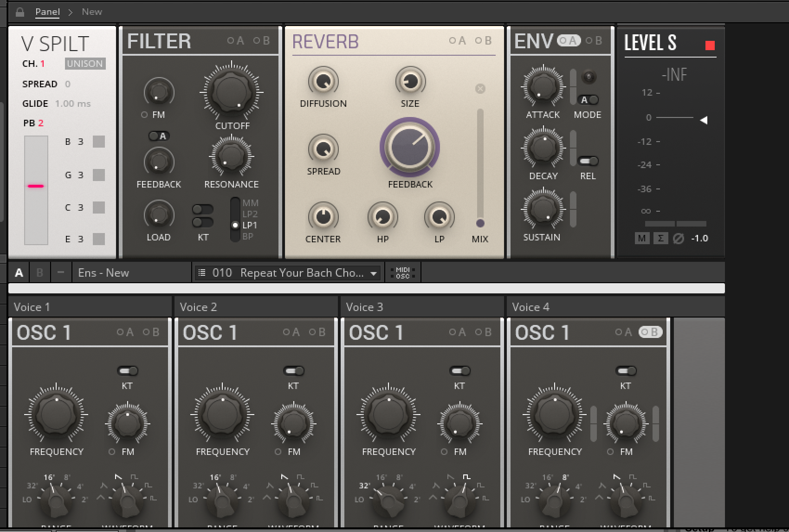This screenshot has width=789, height=532.
Task: Click the REVERB CENTER knob
Action: [323, 216]
